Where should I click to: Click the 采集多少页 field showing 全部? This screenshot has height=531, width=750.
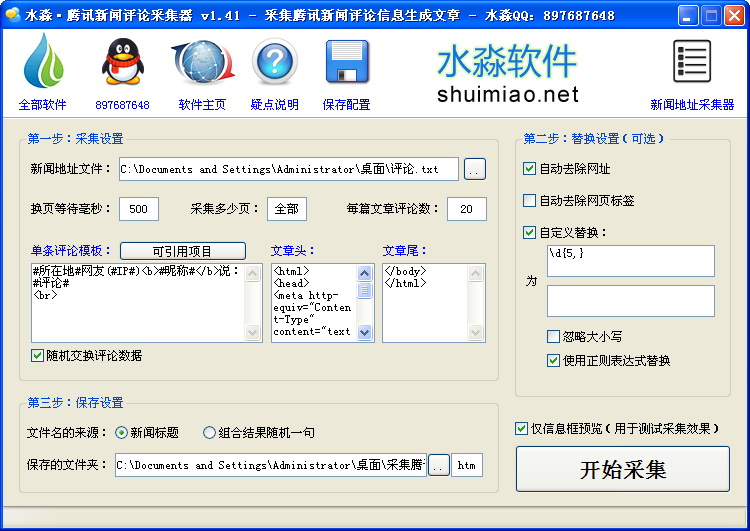[x=287, y=209]
